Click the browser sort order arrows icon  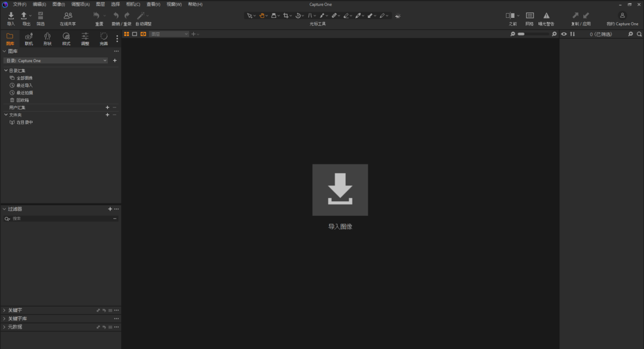(572, 34)
